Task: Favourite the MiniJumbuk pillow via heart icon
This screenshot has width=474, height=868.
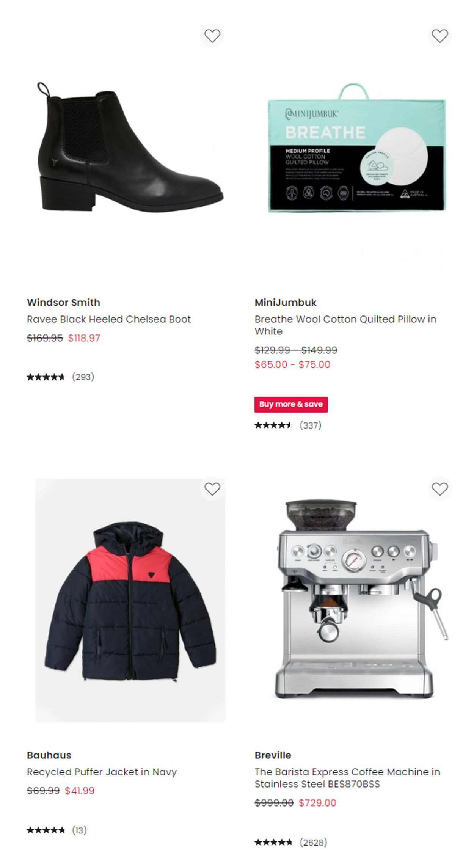Action: tap(440, 36)
